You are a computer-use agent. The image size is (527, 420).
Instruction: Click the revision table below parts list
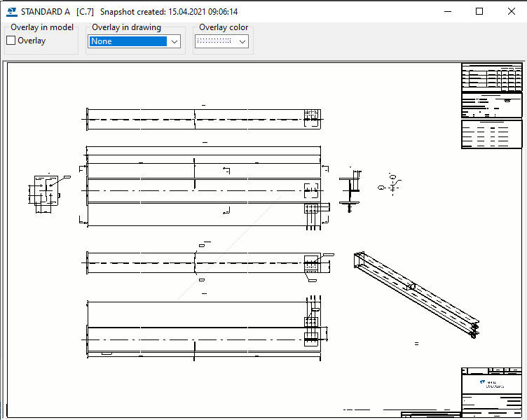pyautogui.click(x=492, y=134)
